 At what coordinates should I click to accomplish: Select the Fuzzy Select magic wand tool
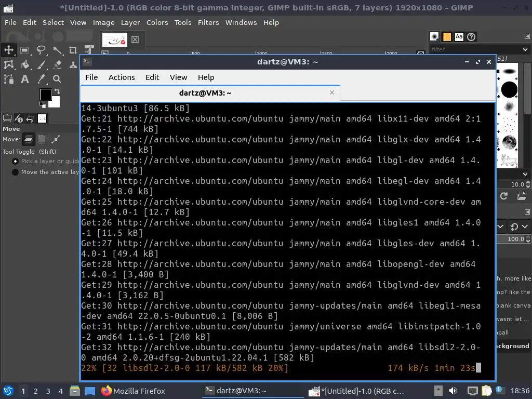coord(57,50)
